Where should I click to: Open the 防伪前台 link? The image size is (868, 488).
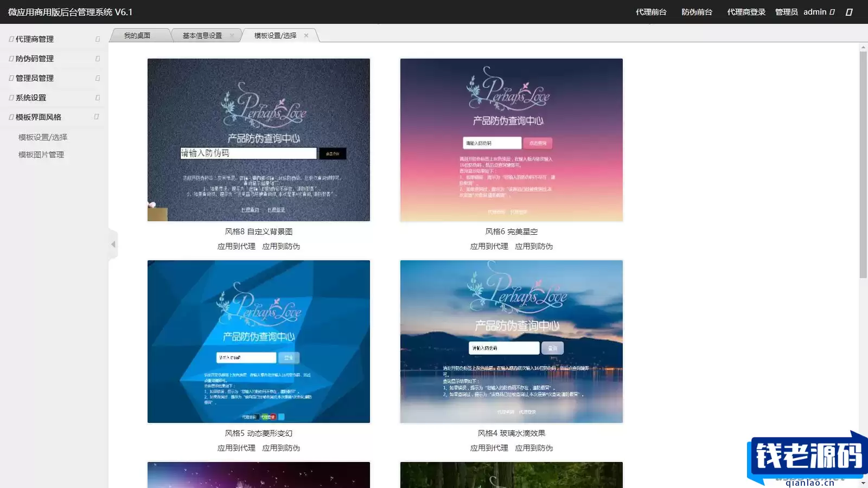click(x=697, y=12)
